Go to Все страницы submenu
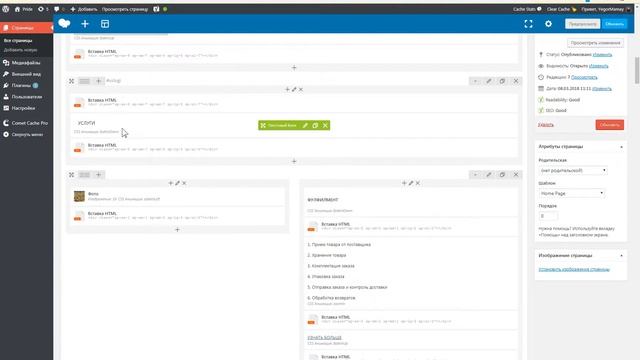The height and width of the screenshot is (360, 640). pyautogui.click(x=18, y=40)
